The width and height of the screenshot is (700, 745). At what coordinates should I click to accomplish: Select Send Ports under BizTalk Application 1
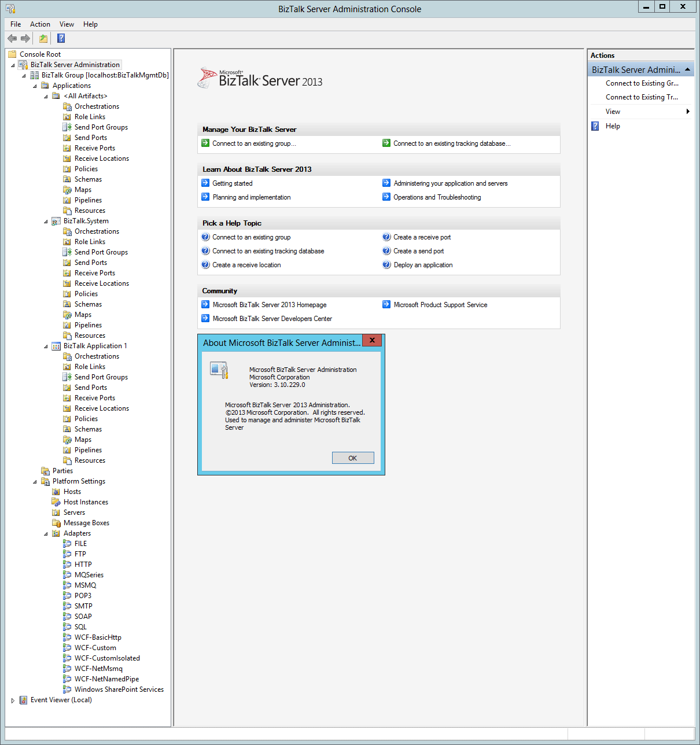[x=91, y=388]
